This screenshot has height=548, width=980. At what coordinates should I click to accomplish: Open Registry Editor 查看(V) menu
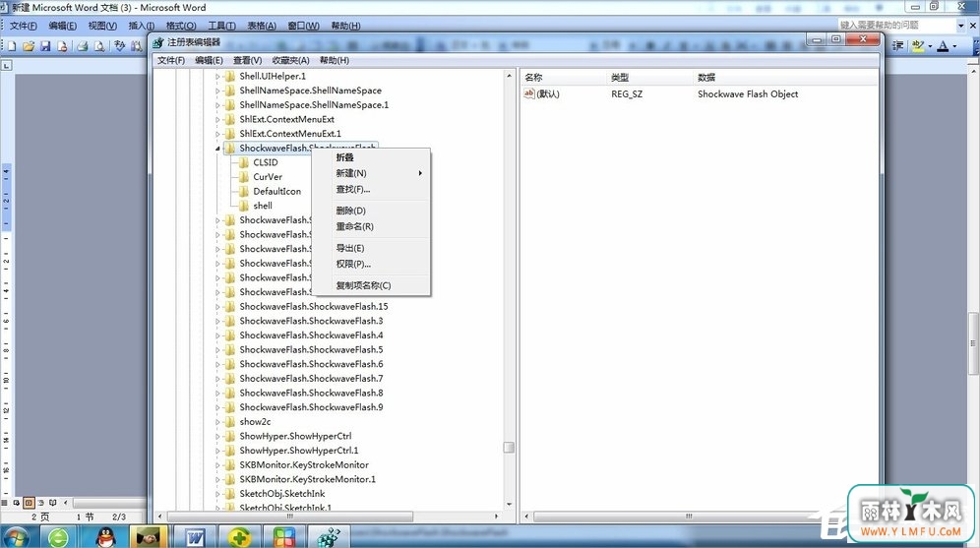click(x=248, y=61)
